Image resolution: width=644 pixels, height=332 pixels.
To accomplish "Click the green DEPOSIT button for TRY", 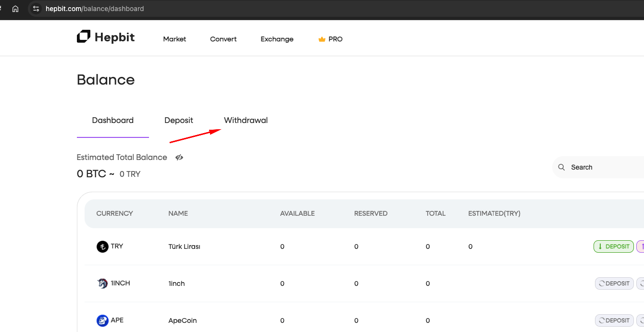I will coord(614,246).
